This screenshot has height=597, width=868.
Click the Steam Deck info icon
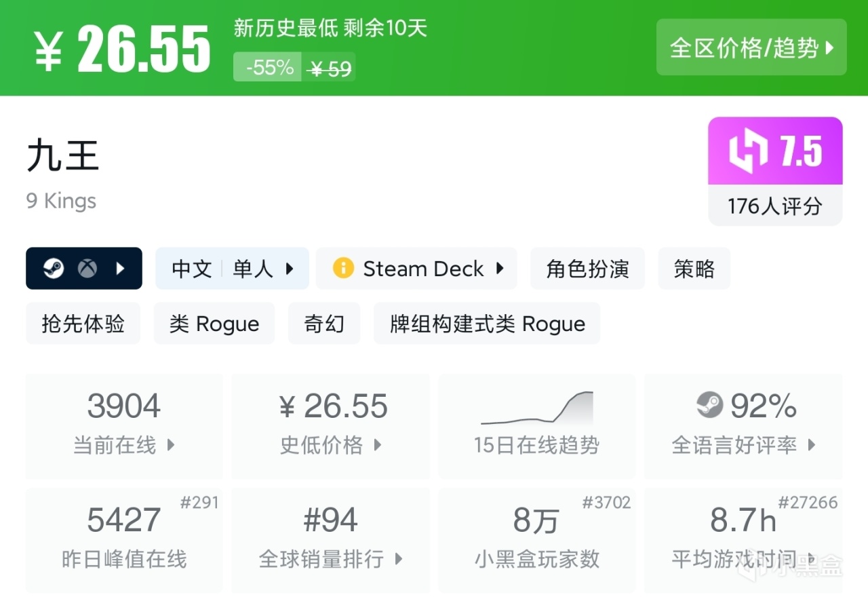[x=343, y=269]
